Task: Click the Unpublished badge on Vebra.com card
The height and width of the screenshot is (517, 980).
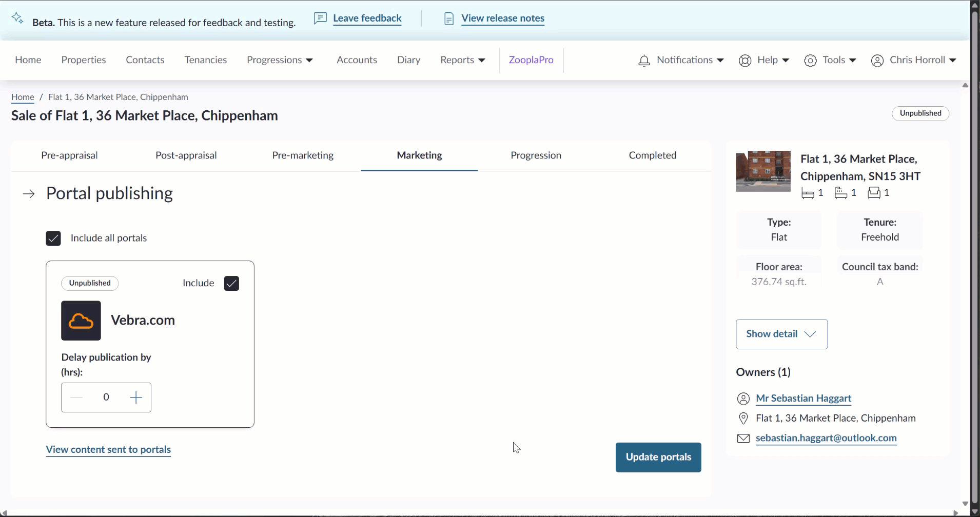Action: pos(90,283)
